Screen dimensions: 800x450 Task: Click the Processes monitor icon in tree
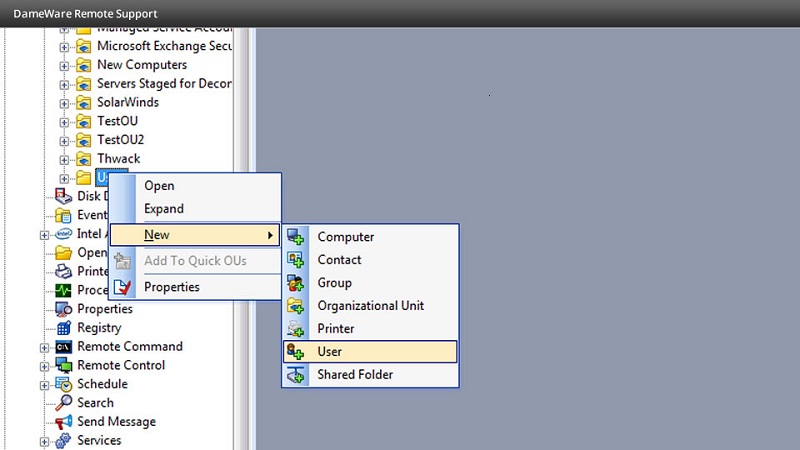click(x=64, y=290)
